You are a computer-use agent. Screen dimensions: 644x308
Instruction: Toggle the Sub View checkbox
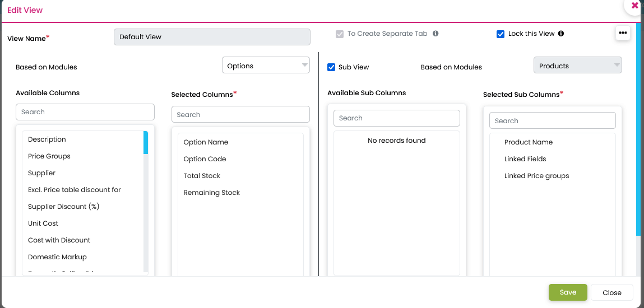(x=331, y=67)
